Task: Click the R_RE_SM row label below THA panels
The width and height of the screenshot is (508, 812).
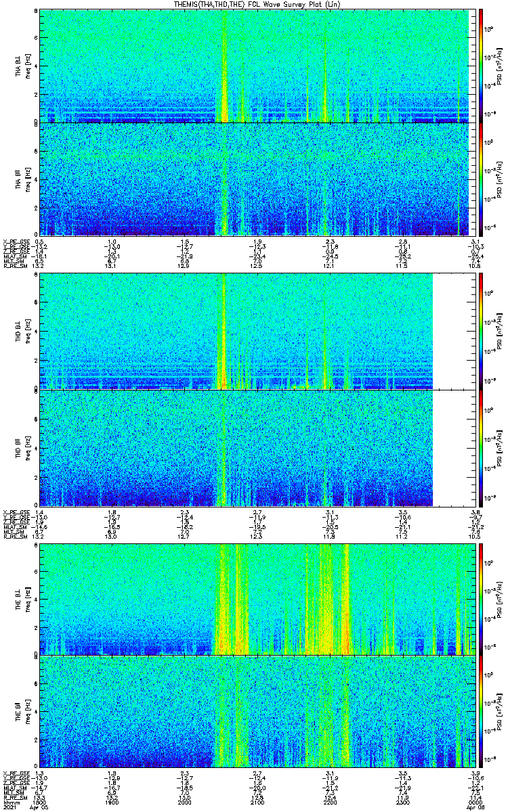Action: pos(14,266)
